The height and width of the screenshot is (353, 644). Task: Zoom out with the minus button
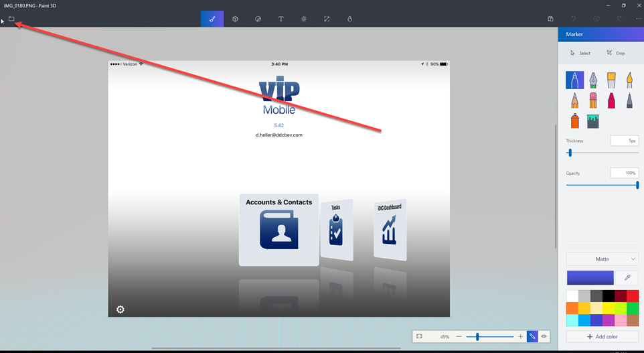click(x=459, y=336)
